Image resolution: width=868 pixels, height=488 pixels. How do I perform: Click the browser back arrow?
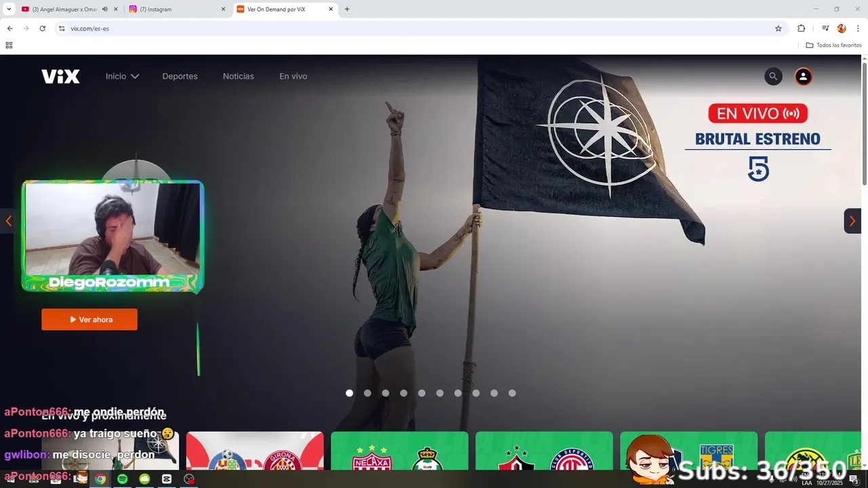coord(9,28)
